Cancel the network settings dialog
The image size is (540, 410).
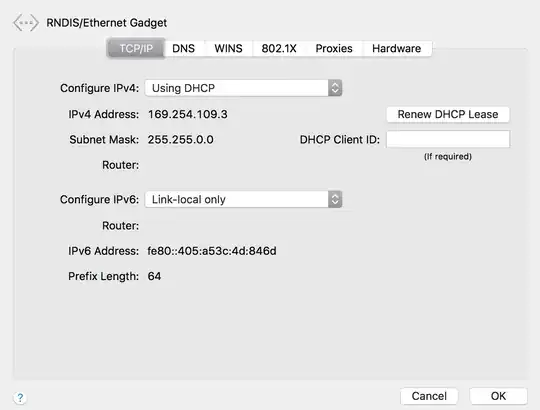(x=429, y=396)
